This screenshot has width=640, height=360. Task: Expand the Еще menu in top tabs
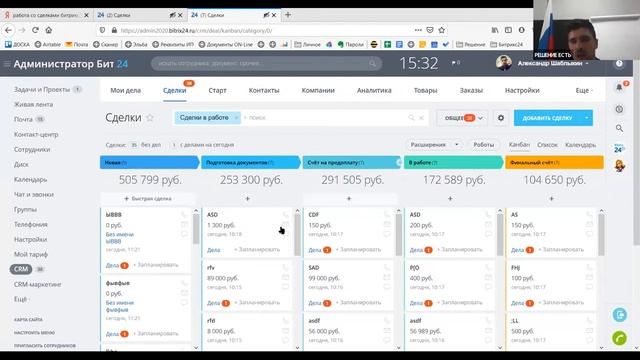click(x=584, y=91)
